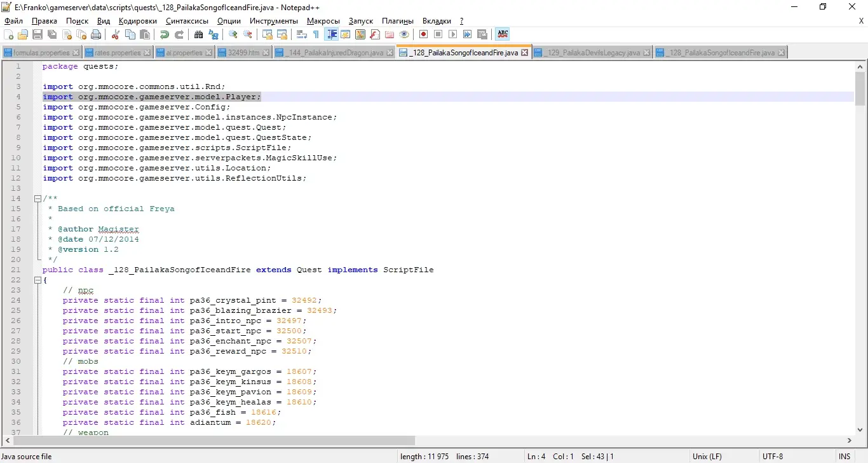This screenshot has width=868, height=463.
Task: Open the Document Map toolbar icon
Action: (360, 34)
